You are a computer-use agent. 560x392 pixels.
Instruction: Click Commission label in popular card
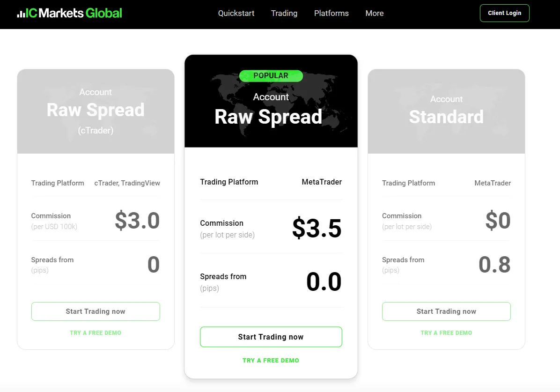(222, 223)
